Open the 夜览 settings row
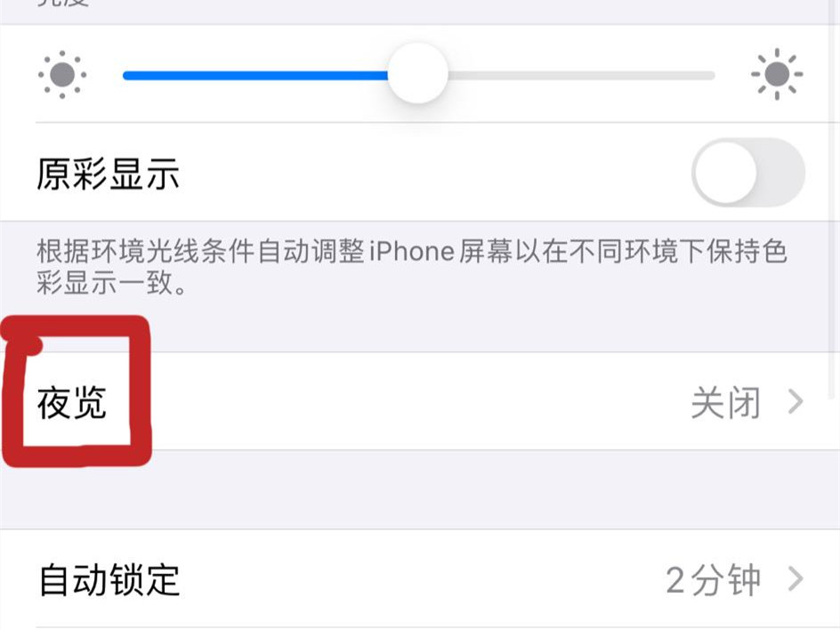 [x=420, y=401]
